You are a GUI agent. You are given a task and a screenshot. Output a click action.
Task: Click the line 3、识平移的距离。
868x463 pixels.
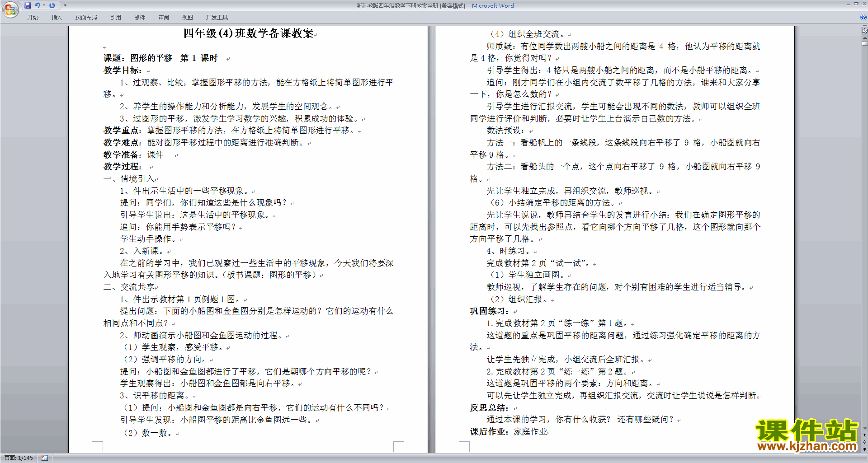coord(156,396)
